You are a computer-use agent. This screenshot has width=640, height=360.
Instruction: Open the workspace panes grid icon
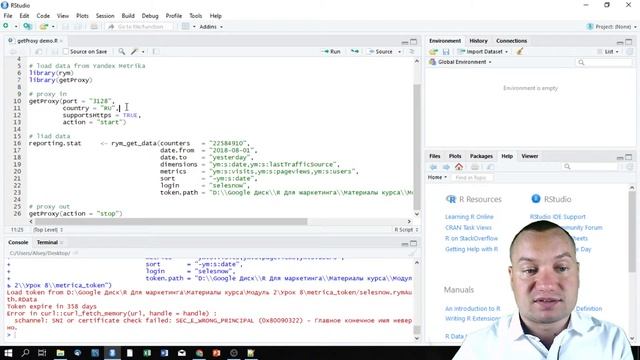[185, 27]
